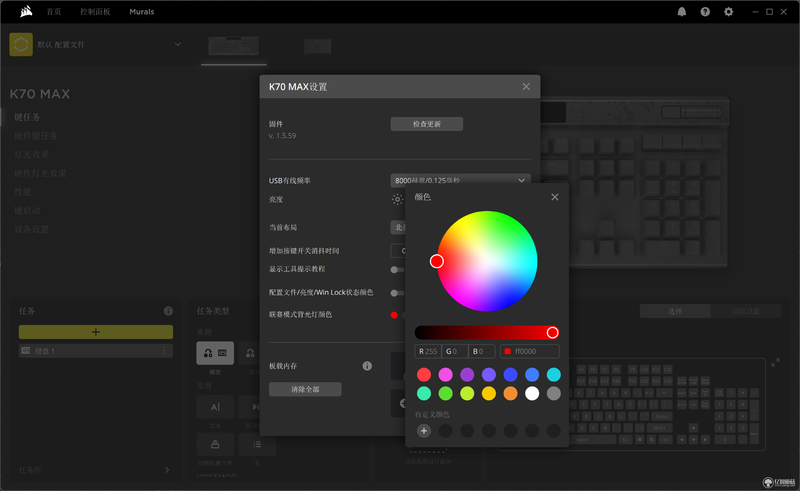Select the 切换配置文件 task type icon

tap(215, 445)
